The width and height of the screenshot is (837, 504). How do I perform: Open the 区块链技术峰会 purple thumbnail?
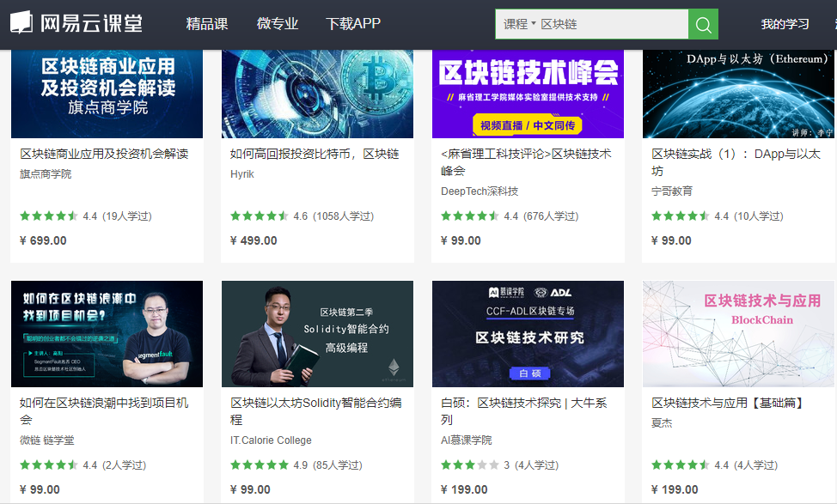click(528, 94)
